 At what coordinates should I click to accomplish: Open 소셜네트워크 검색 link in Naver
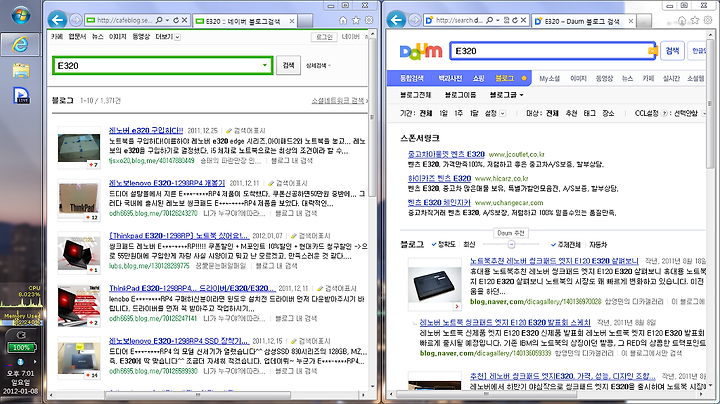tap(338, 101)
